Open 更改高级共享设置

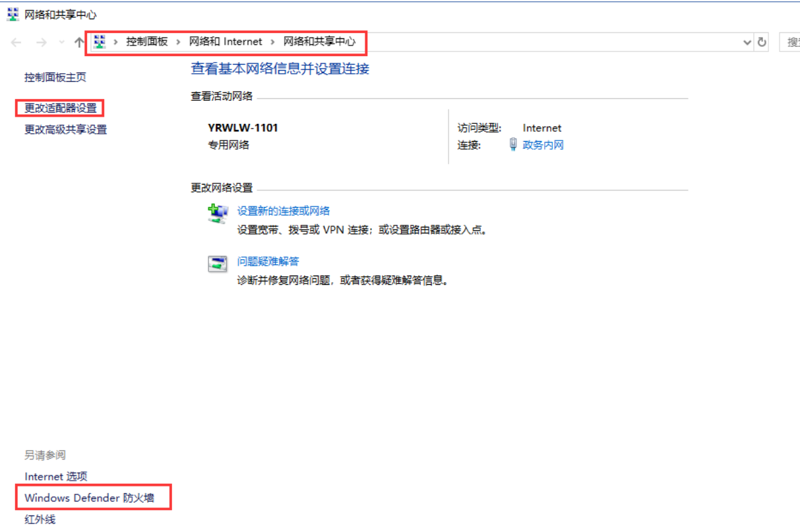(66, 130)
